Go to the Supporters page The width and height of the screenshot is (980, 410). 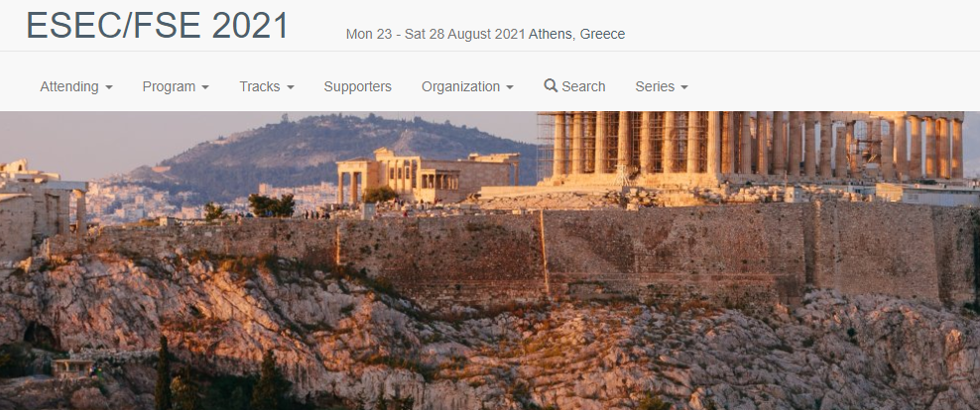tap(357, 87)
